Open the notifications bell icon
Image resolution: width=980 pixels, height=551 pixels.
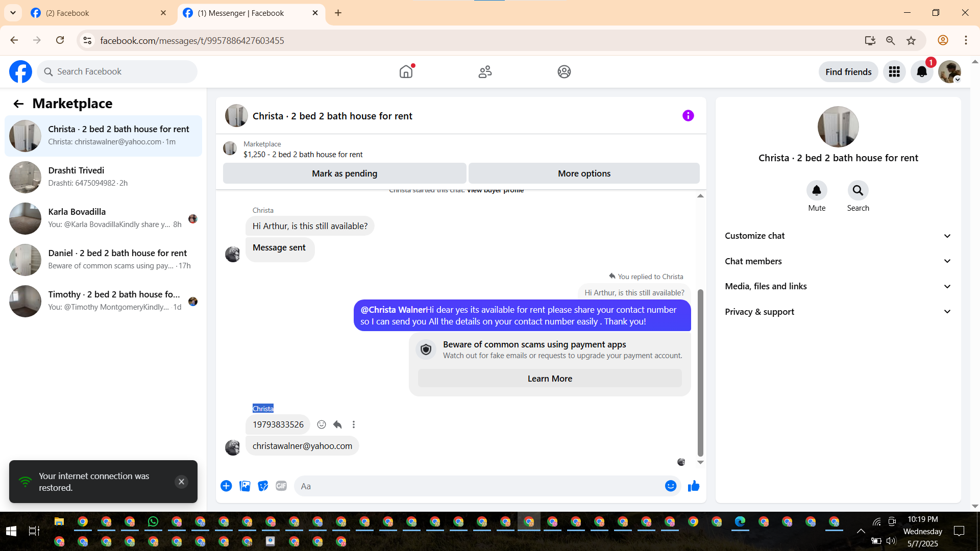(922, 72)
